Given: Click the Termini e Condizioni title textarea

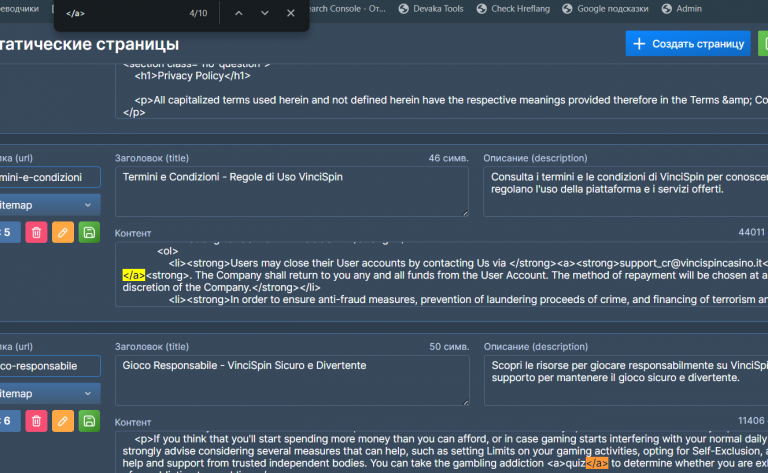Looking at the screenshot, I should 292,191.
